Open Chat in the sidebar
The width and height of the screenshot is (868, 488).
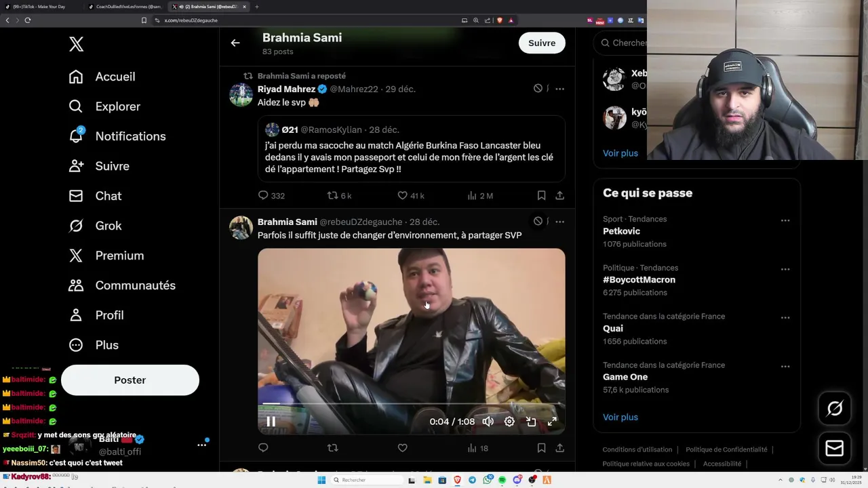pyautogui.click(x=95, y=196)
